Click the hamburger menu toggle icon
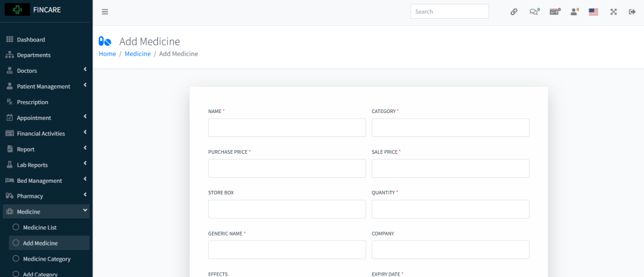 pyautogui.click(x=105, y=12)
